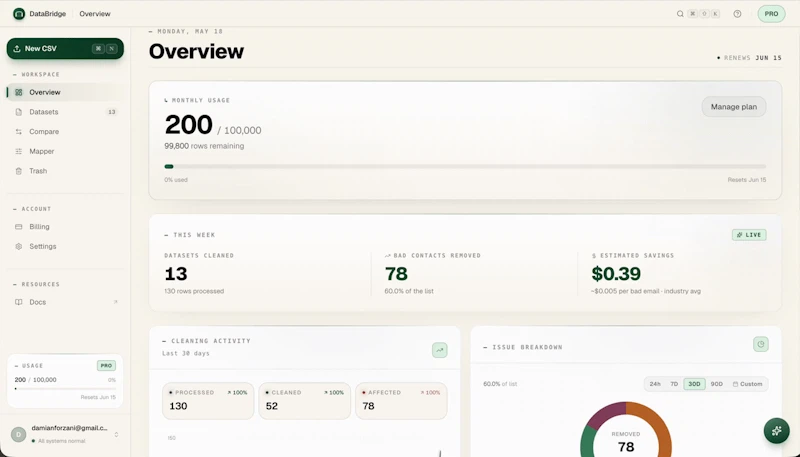The height and width of the screenshot is (457, 800).
Task: Click the Estimated Savings value $0.39
Action: (616, 274)
